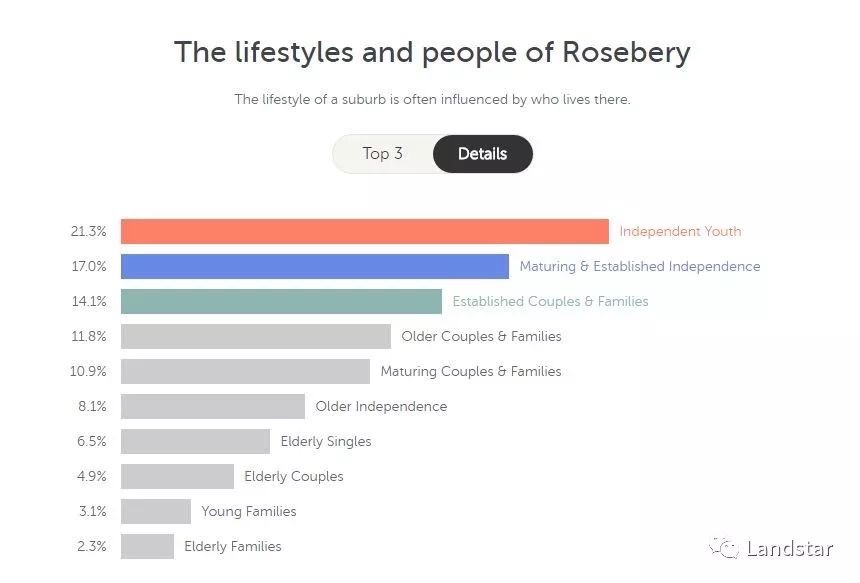The height and width of the screenshot is (583, 860).
Task: Click the Maturing Couples & Families bar
Action: pyautogui.click(x=245, y=371)
